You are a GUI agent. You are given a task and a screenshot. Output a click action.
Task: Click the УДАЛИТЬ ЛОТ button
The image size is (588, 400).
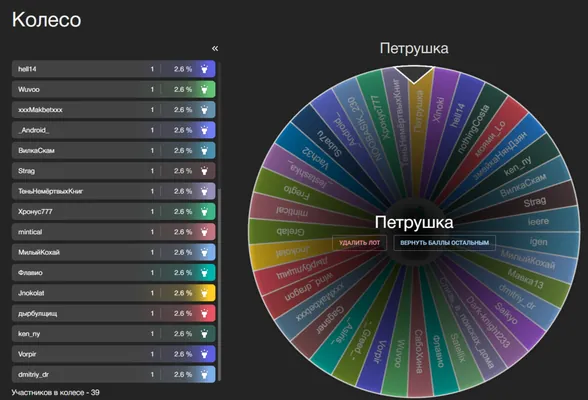(359, 243)
